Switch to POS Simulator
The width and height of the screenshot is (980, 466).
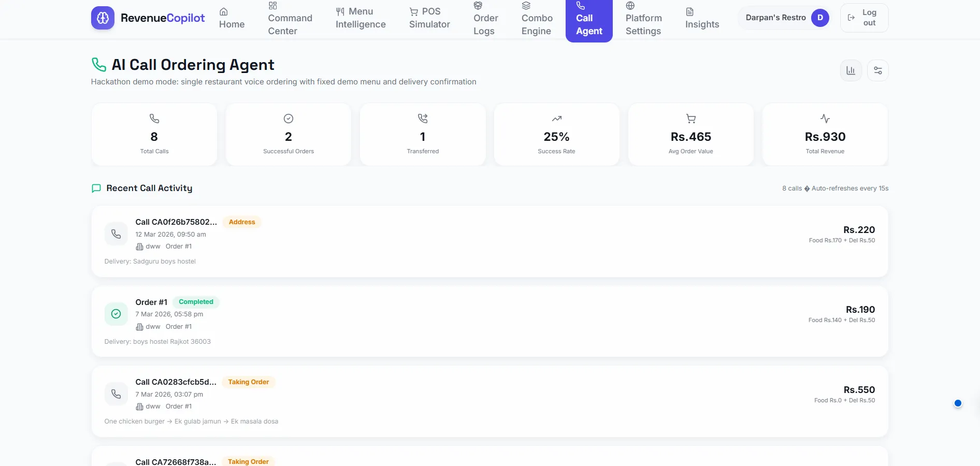coord(429,18)
